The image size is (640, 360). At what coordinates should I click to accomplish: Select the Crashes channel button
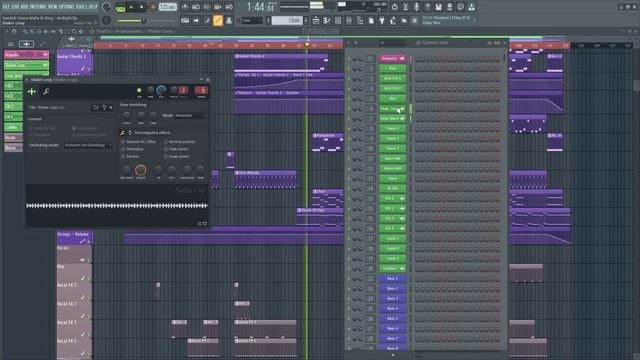[392, 268]
